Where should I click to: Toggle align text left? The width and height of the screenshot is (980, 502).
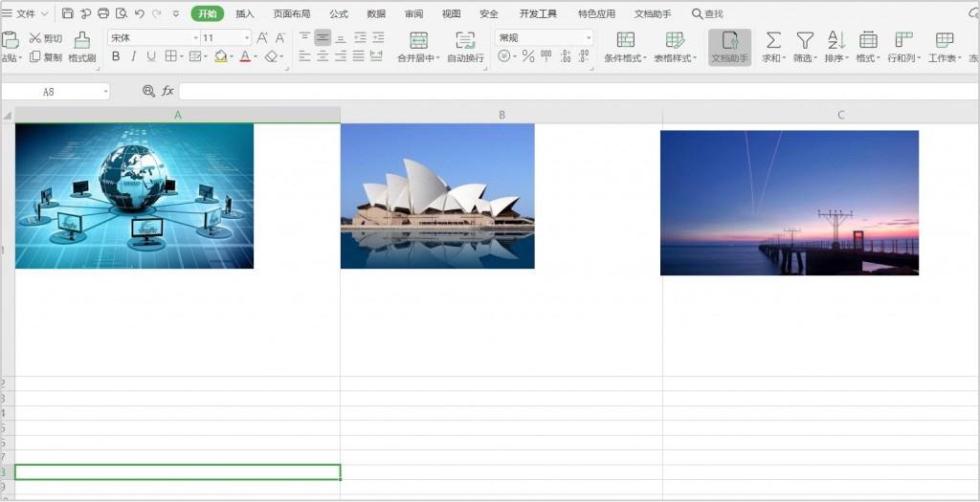click(305, 56)
